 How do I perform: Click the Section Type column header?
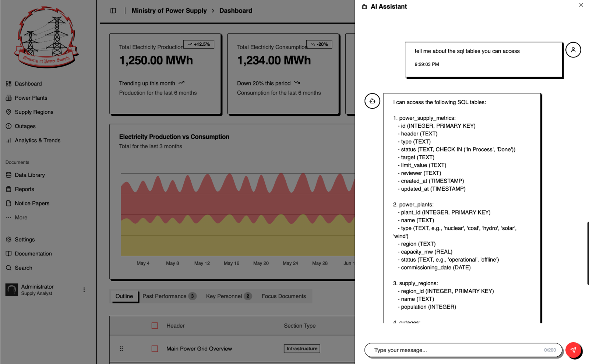300,326
